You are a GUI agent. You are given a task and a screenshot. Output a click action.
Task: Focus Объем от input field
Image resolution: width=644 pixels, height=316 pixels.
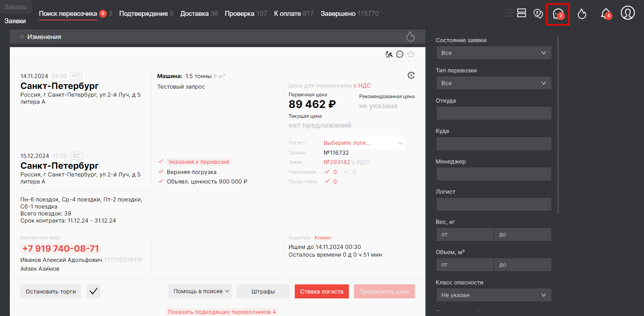pos(465,265)
